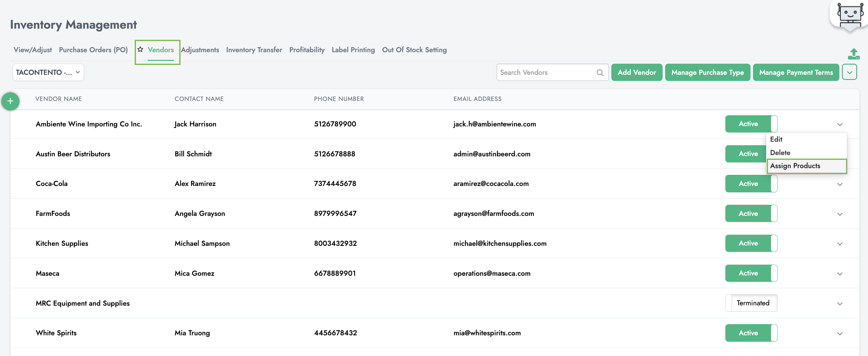This screenshot has width=868, height=356.
Task: Toggle White Spirits Active status switch
Action: pos(751,333)
